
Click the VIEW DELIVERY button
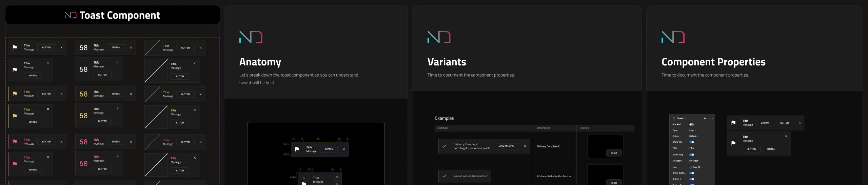(x=506, y=146)
